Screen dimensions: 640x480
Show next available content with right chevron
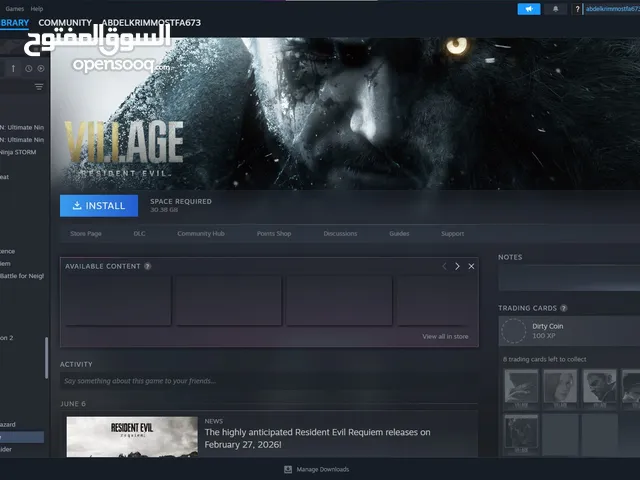(x=457, y=266)
